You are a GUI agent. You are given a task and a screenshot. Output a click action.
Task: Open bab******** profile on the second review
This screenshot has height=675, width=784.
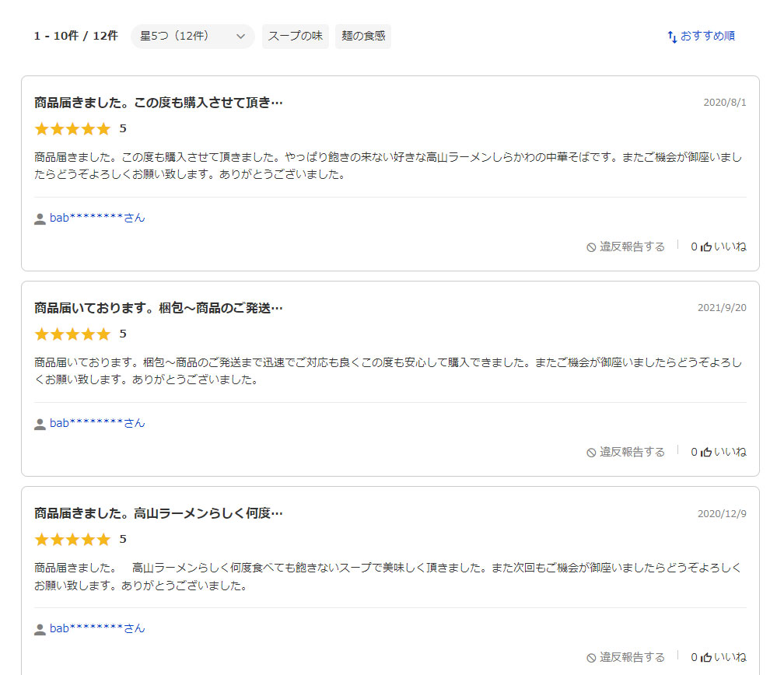click(97, 424)
